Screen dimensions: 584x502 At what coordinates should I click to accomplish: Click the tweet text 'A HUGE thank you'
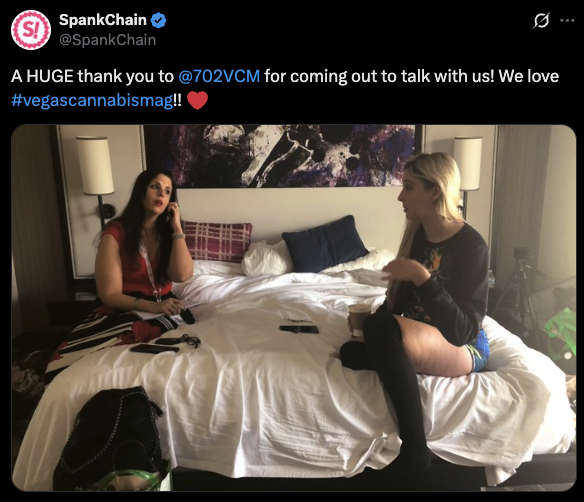[x=92, y=76]
